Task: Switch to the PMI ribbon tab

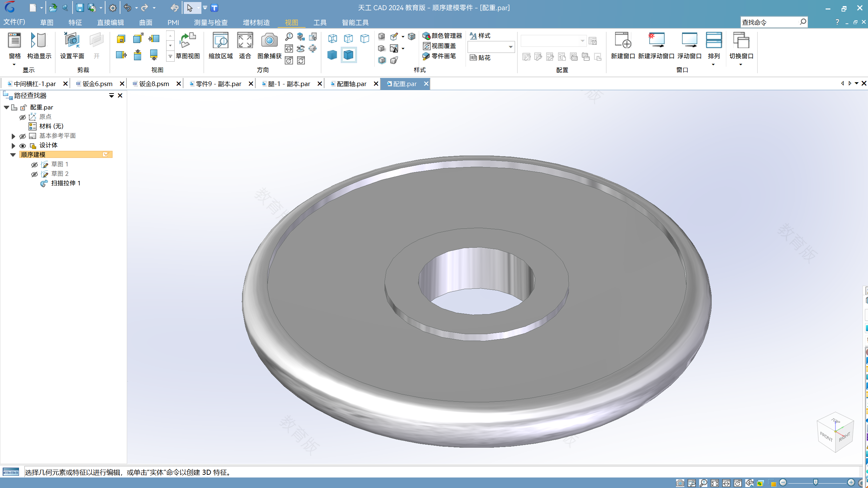Action: [x=173, y=22]
